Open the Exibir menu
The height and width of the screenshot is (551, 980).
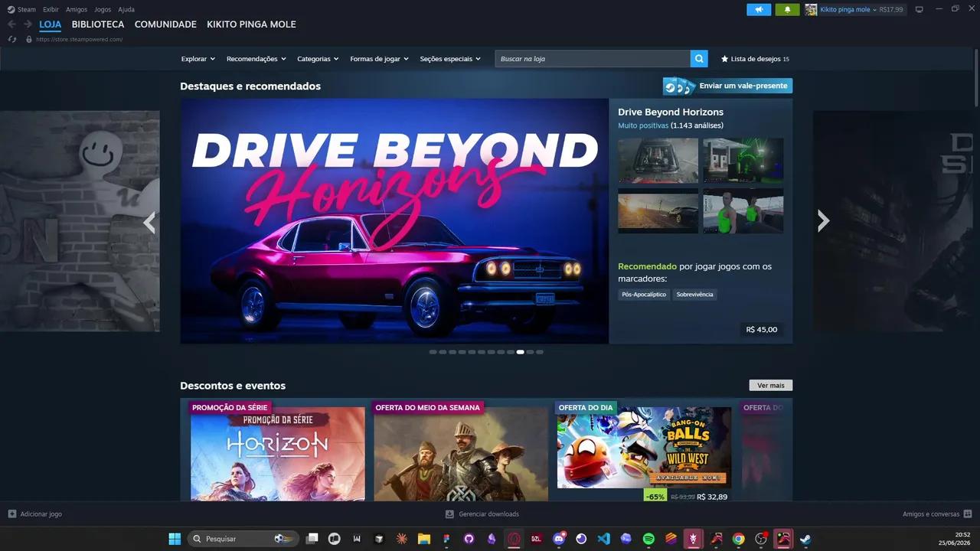point(51,9)
